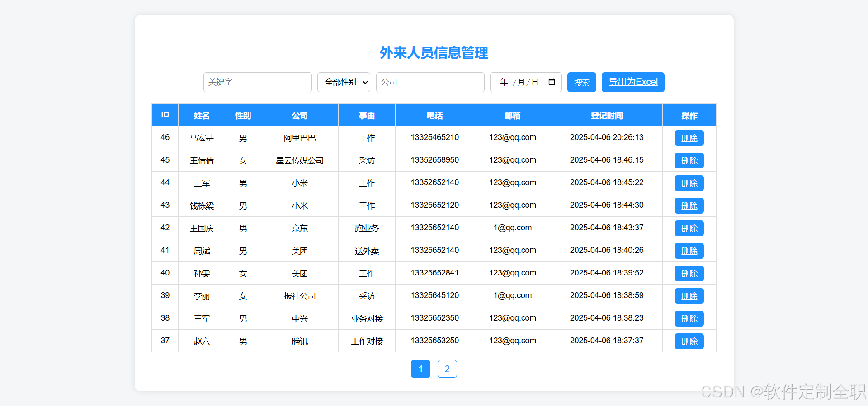This screenshot has width=868, height=406.
Task: Click the 性别 column header
Action: (x=243, y=115)
